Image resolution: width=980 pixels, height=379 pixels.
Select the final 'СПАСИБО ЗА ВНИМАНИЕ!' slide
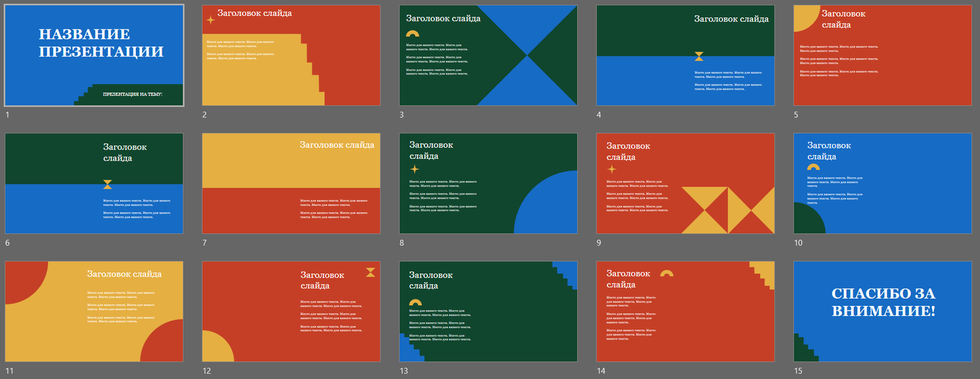click(x=882, y=312)
